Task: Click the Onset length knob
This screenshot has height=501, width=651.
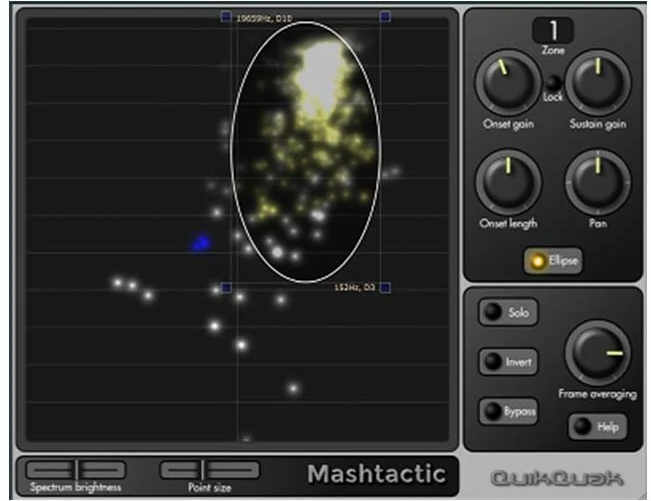Action: pos(508,182)
